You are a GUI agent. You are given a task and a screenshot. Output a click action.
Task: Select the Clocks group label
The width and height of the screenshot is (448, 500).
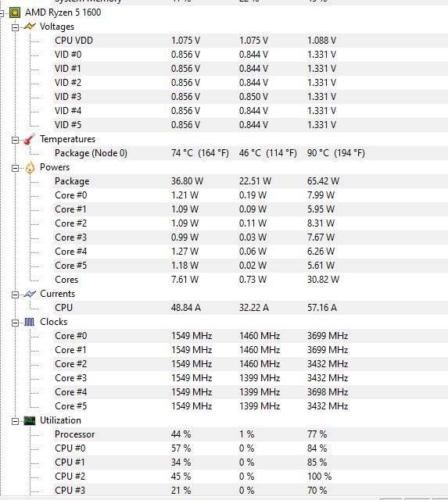(54, 322)
